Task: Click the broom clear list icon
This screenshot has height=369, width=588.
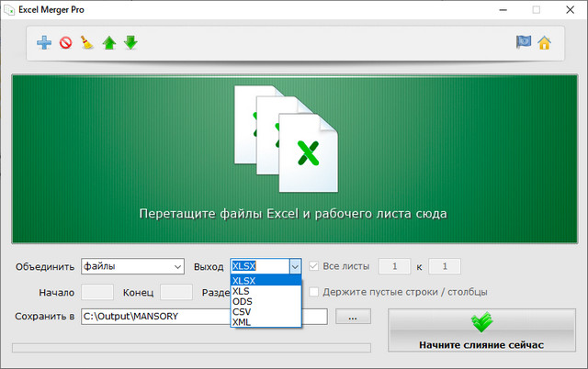Action: click(x=87, y=42)
